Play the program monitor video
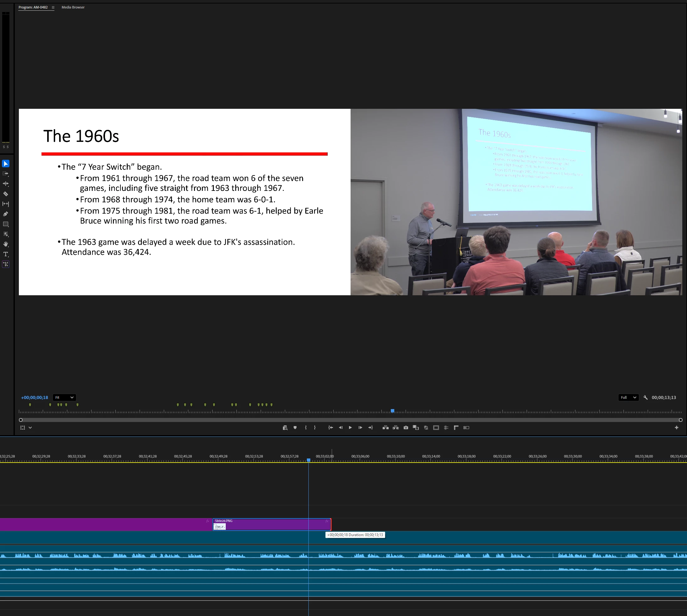687x616 pixels. click(350, 427)
